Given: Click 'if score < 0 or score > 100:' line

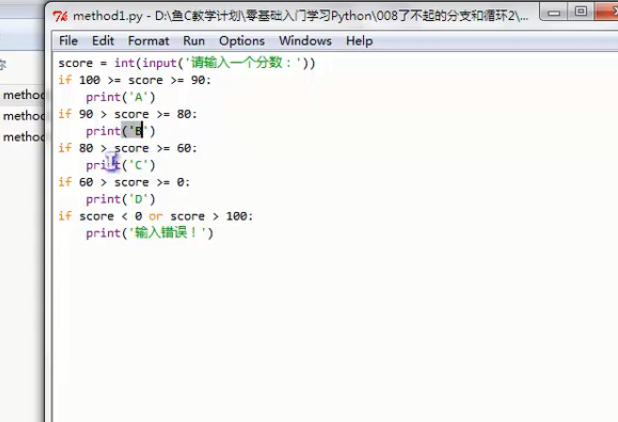Looking at the screenshot, I should (x=156, y=216).
